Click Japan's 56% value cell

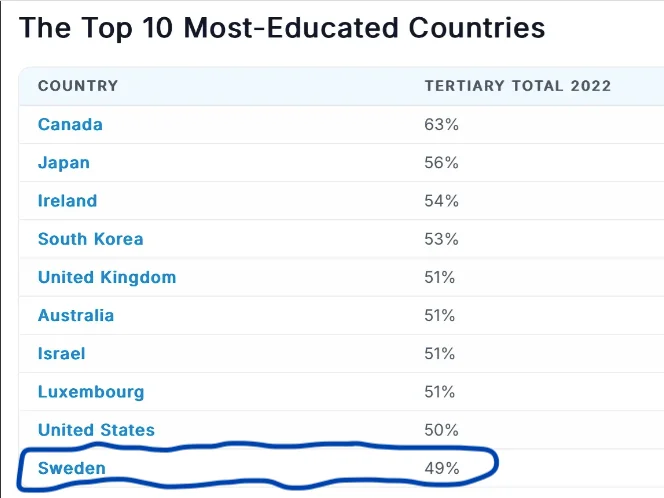point(441,163)
